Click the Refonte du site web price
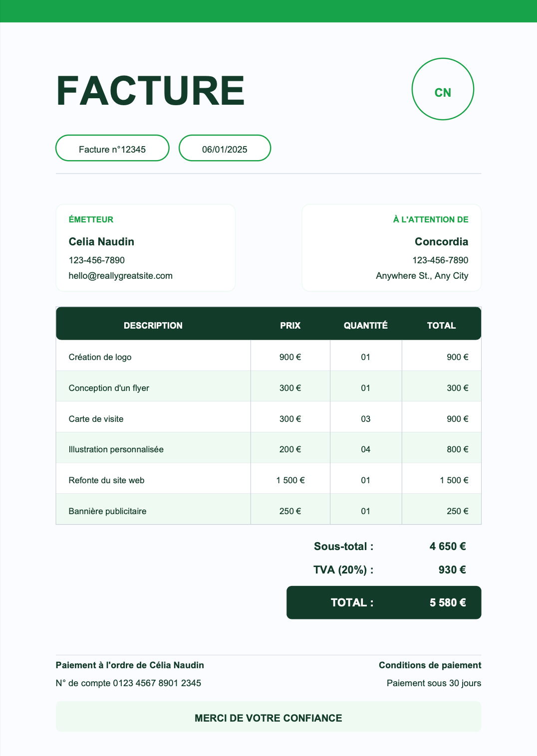The width and height of the screenshot is (537, 756). click(290, 480)
